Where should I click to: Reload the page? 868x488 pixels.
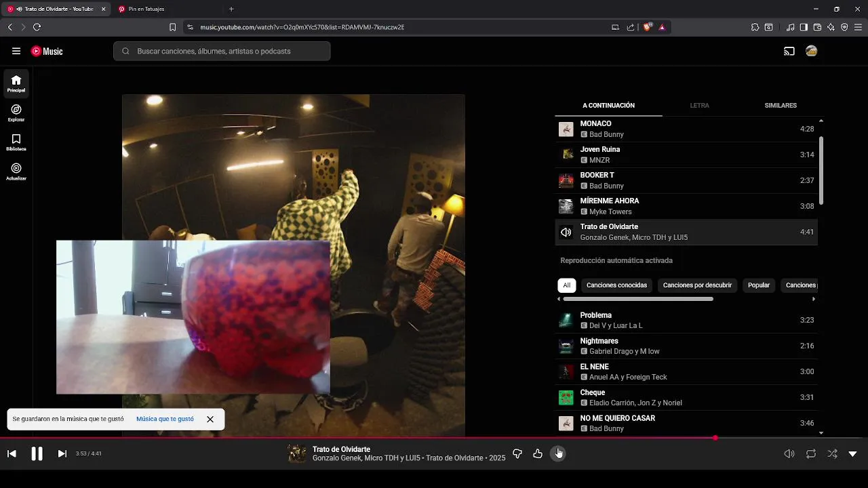(x=37, y=27)
